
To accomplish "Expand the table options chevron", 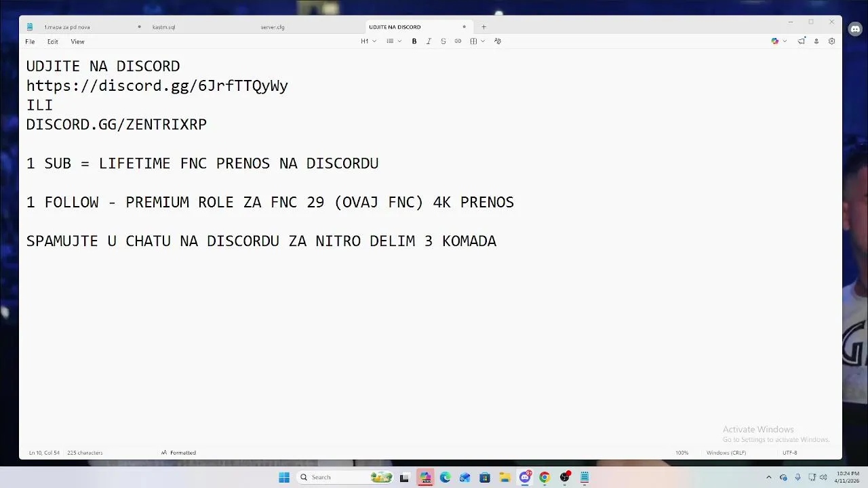I will [483, 41].
